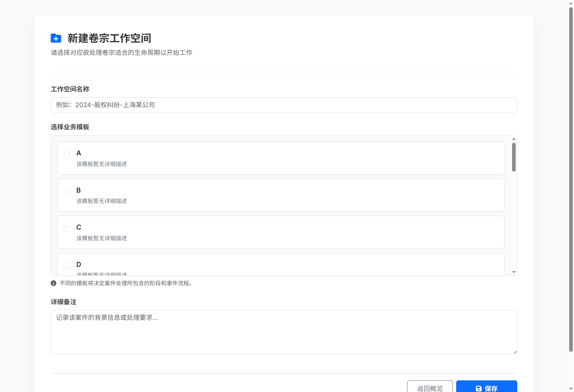574x392 pixels.
Task: Focus the workspace name input field
Action: pyautogui.click(x=284, y=105)
